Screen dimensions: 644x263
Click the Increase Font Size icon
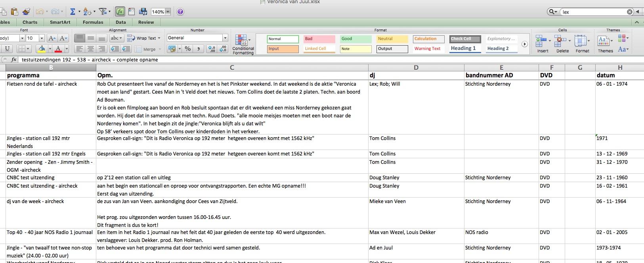tap(52, 38)
